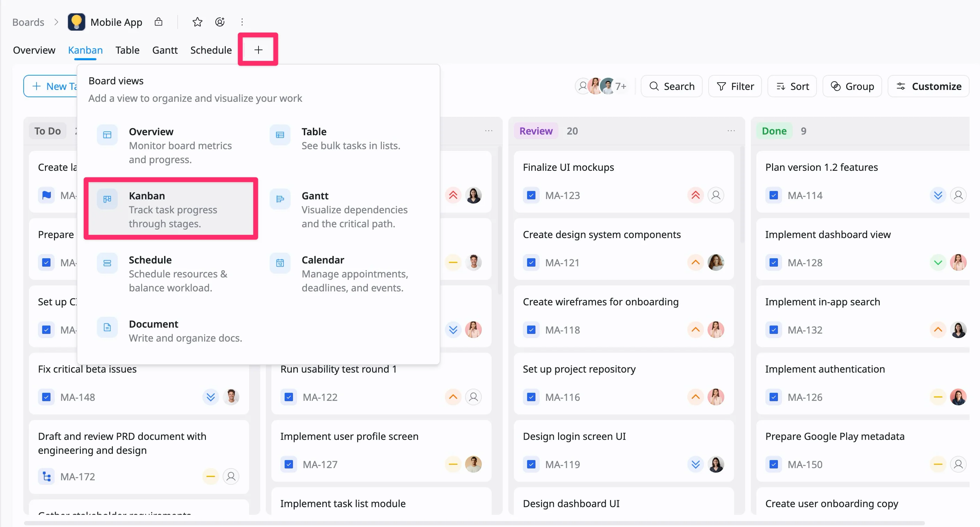Viewport: 980px width, 527px height.
Task: Toggle the MA-122 task checkbox
Action: click(289, 397)
